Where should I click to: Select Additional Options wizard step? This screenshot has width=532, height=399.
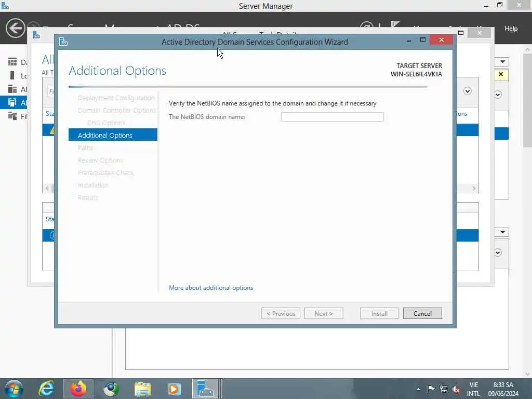[113, 135]
